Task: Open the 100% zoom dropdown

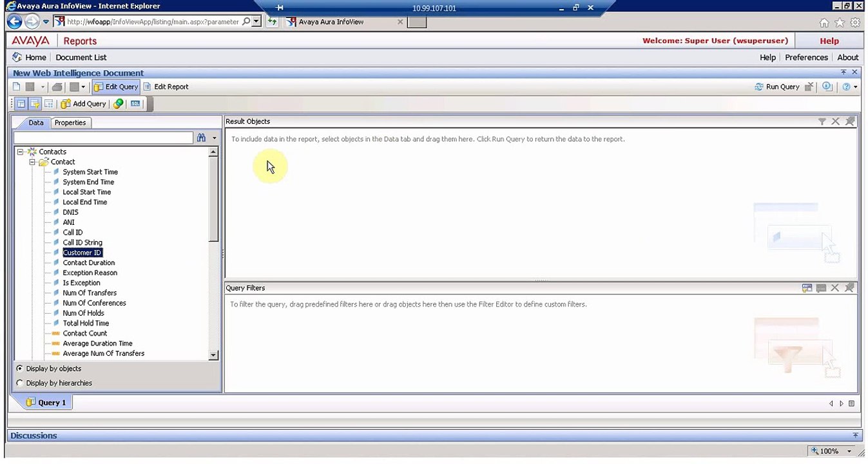Action: 849,451
